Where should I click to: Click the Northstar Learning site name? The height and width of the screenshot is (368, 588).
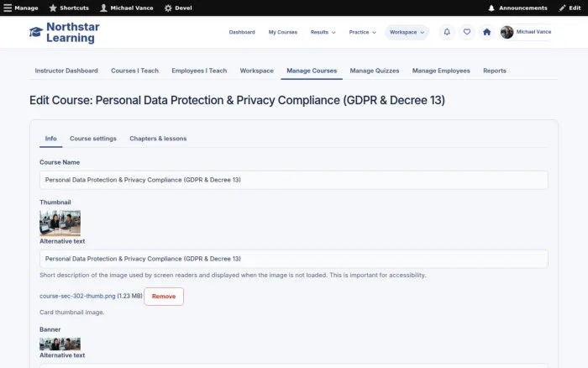(x=73, y=32)
